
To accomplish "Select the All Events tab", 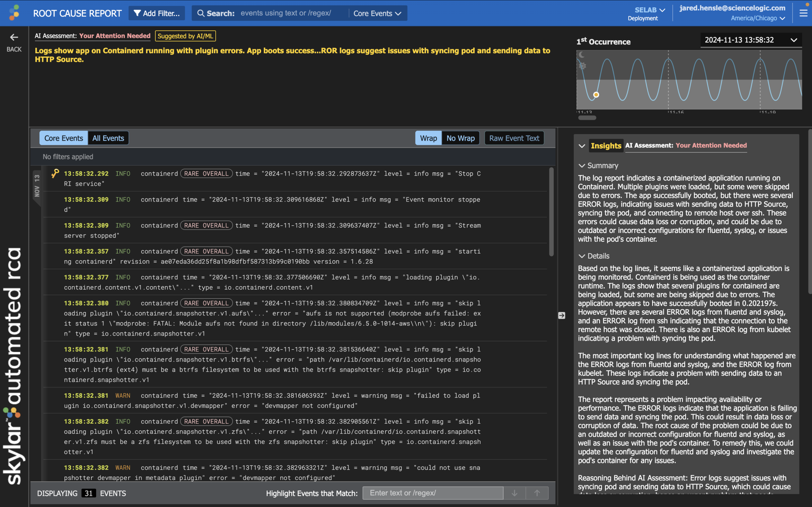I will point(108,138).
